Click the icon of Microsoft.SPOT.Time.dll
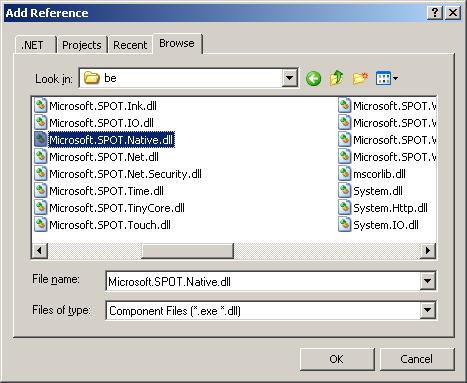 tap(41, 191)
